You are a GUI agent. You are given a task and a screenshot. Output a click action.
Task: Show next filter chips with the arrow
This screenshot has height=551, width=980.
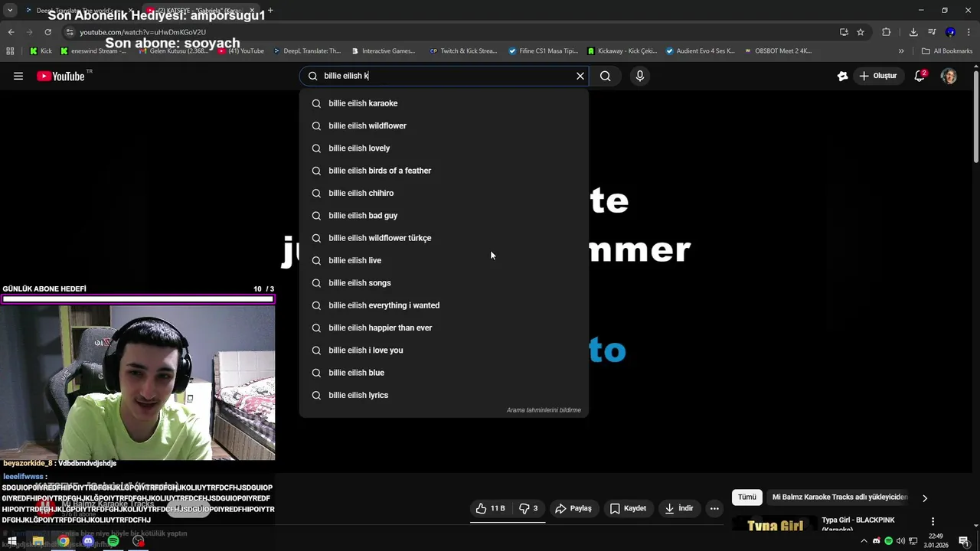click(x=925, y=498)
